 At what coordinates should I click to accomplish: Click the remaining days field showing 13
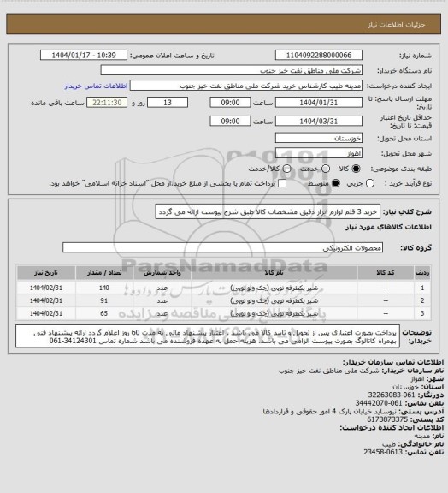click(168, 103)
